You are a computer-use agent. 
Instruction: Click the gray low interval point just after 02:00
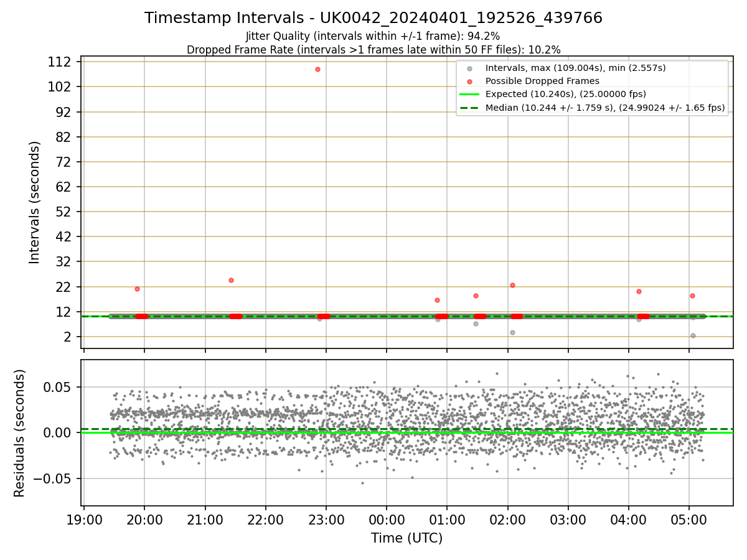click(512, 332)
